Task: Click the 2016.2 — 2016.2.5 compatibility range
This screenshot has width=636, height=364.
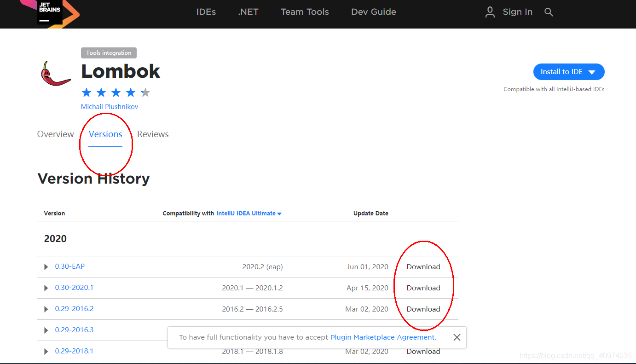Action: [252, 309]
